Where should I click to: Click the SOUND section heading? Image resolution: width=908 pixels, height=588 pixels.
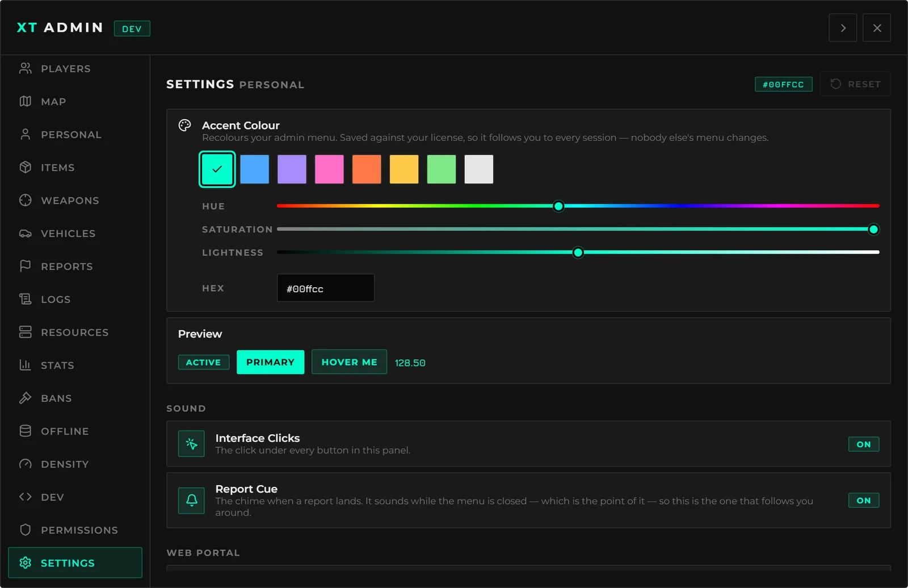pos(186,409)
